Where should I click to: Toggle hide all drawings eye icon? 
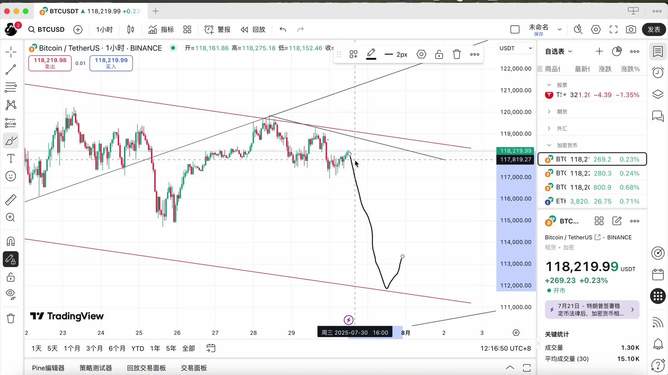(x=11, y=294)
